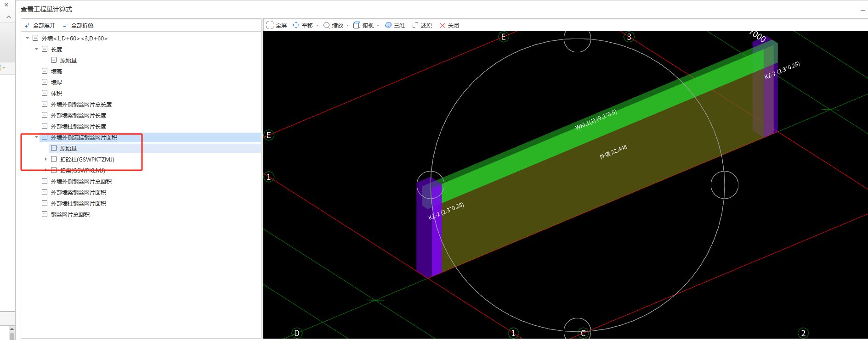Open the 俯视 view dropdown arrow
Screen dimensions: 868x340
pyautogui.click(x=378, y=26)
